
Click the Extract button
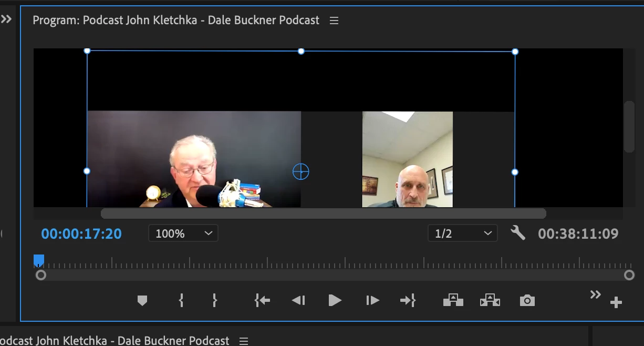[x=490, y=300]
